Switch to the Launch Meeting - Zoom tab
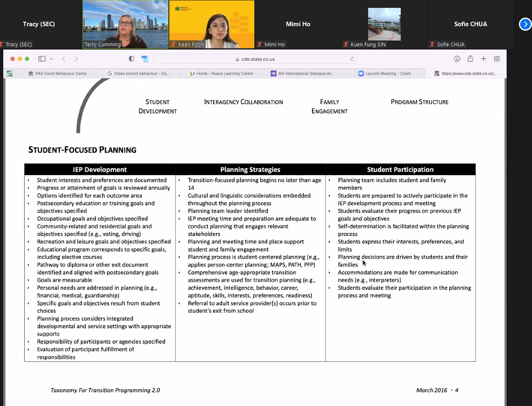Viewport: 532px width, 406px height. [384, 74]
